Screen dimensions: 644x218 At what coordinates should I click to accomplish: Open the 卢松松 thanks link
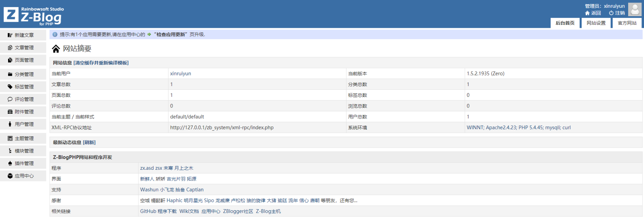(x=238, y=201)
